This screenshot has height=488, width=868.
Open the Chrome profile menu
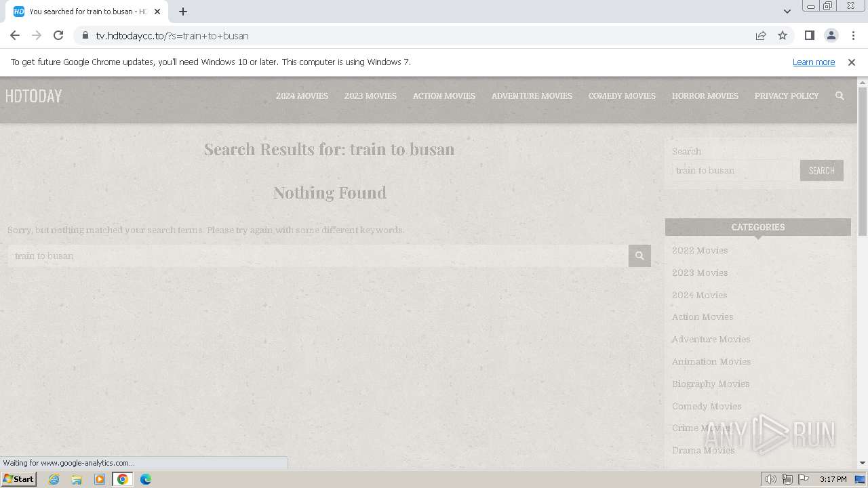(x=831, y=35)
